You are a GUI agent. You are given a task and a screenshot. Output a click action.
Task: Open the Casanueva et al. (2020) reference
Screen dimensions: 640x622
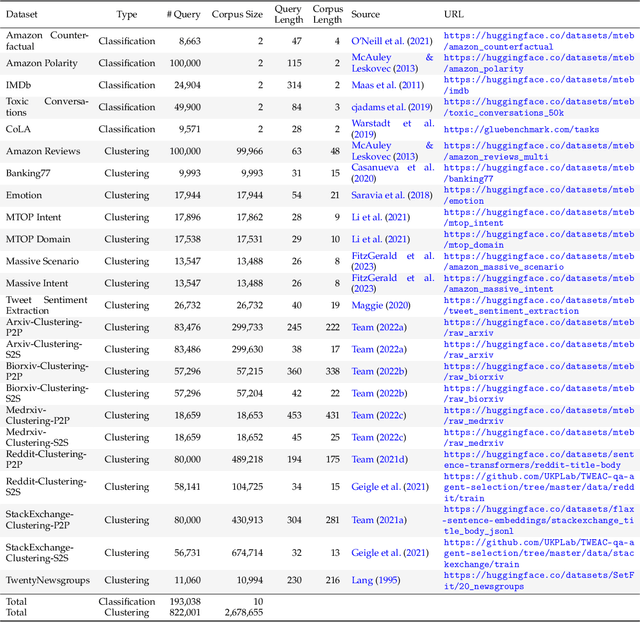pyautogui.click(x=391, y=172)
